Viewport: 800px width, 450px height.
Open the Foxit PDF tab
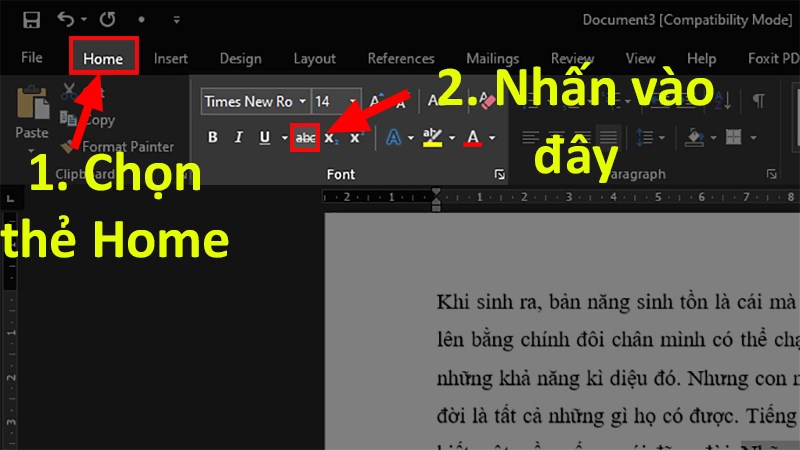(772, 59)
